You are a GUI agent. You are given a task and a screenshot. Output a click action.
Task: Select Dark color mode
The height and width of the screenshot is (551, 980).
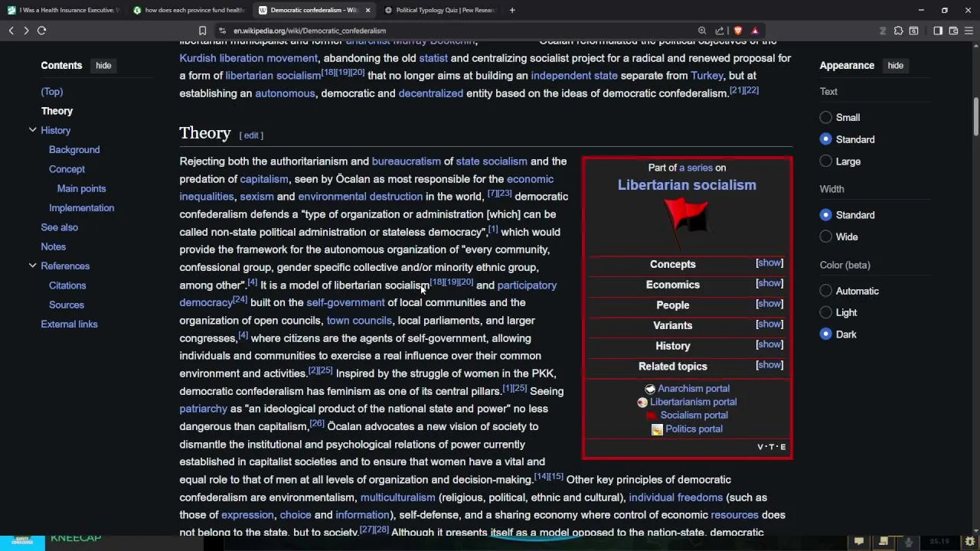click(x=825, y=334)
